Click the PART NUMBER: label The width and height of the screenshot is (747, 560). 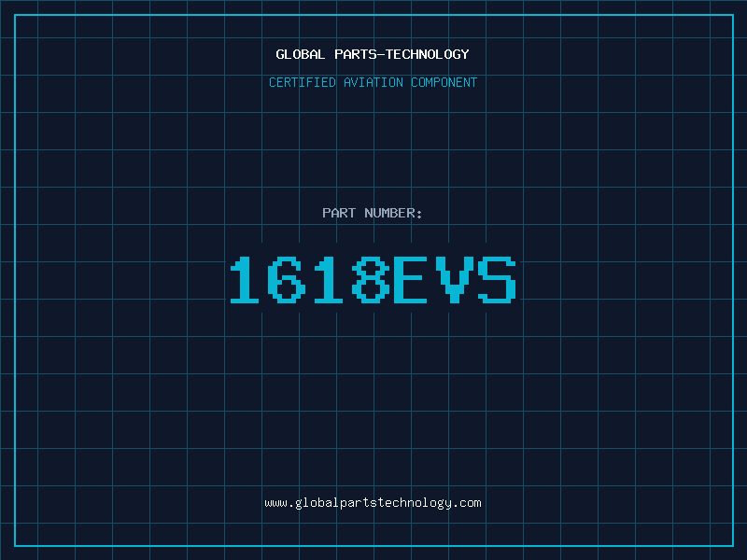click(372, 213)
